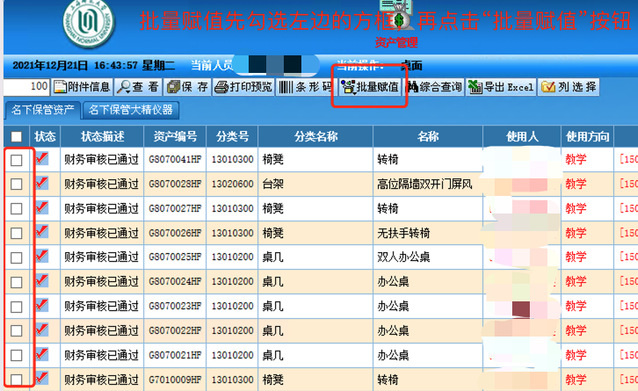Tick the select-all checkbox in the table header

click(x=17, y=137)
